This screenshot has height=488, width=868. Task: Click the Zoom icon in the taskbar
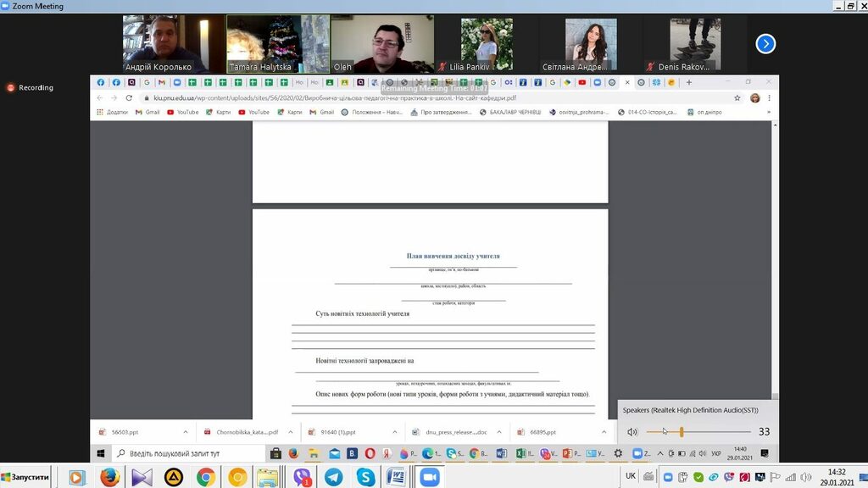[429, 477]
